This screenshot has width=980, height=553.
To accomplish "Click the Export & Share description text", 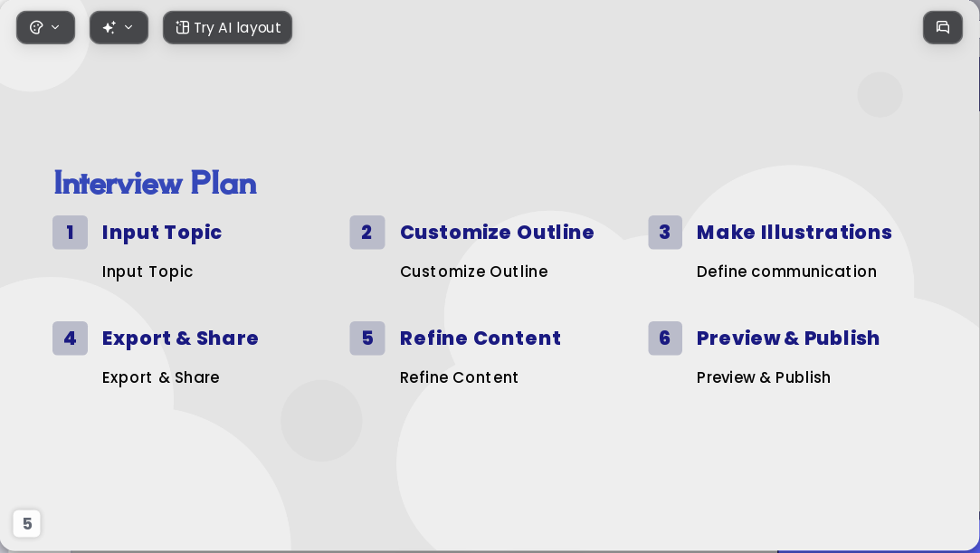I will pyautogui.click(x=161, y=377).
